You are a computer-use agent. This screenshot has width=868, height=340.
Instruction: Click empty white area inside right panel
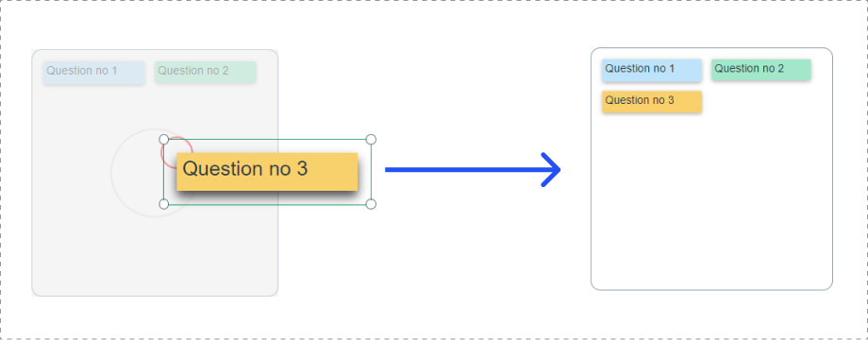(711, 205)
